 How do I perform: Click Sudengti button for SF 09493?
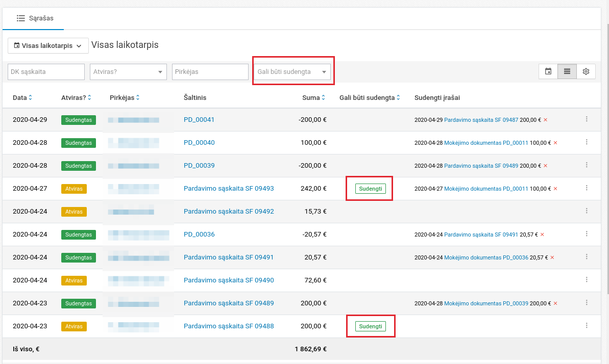click(x=370, y=189)
